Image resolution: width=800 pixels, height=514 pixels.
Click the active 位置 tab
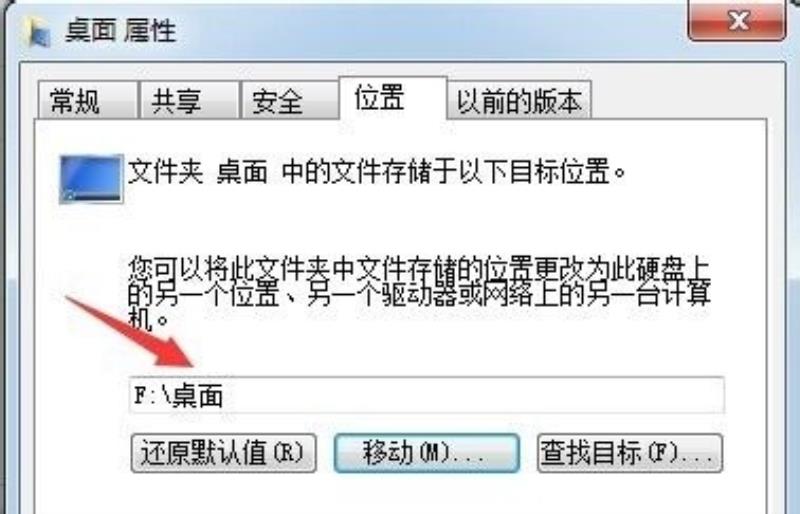tap(393, 98)
